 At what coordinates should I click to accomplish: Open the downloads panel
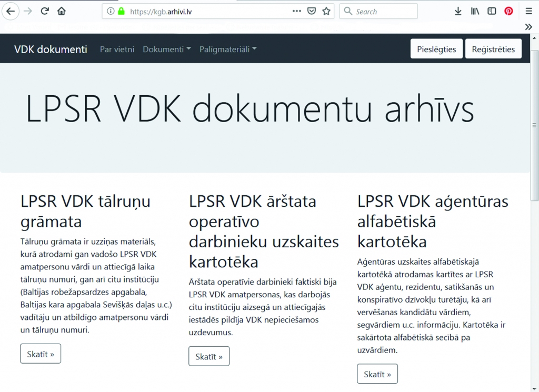click(x=458, y=12)
